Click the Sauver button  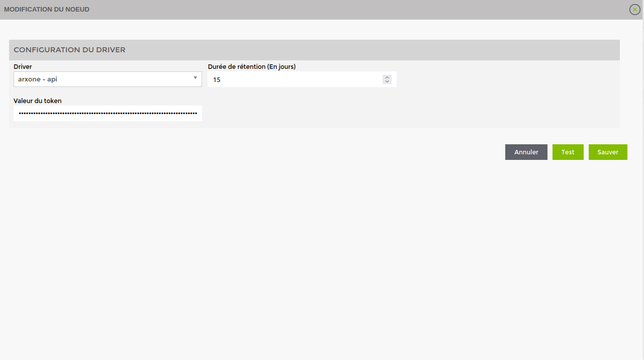coord(608,152)
